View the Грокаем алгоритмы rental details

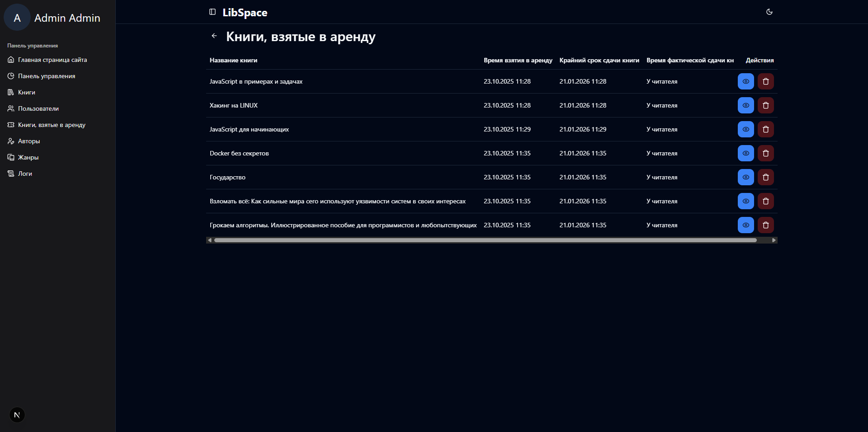(745, 225)
